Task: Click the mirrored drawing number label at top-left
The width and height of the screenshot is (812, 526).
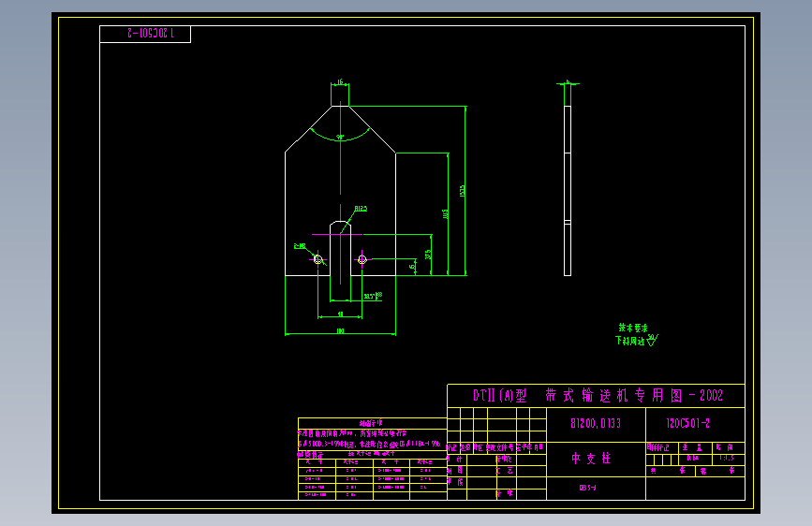Action: click(151, 33)
